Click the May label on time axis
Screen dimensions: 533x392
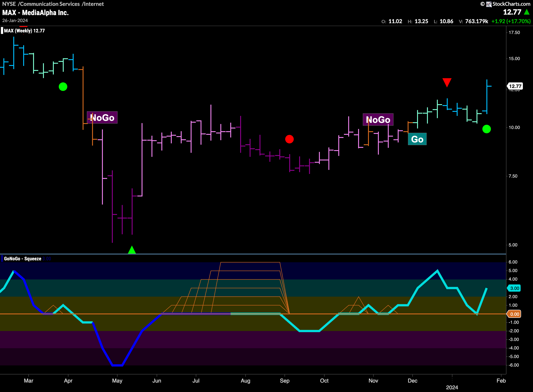(117, 381)
